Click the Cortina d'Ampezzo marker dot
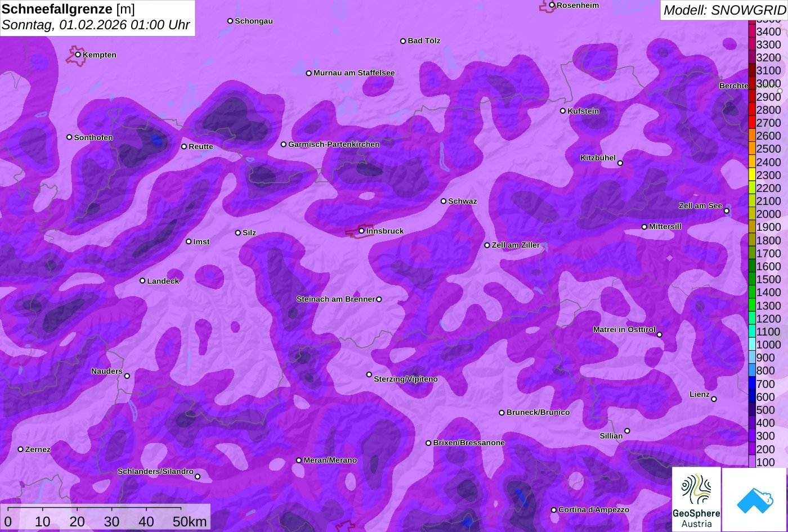The height and width of the screenshot is (532, 788). point(554,510)
